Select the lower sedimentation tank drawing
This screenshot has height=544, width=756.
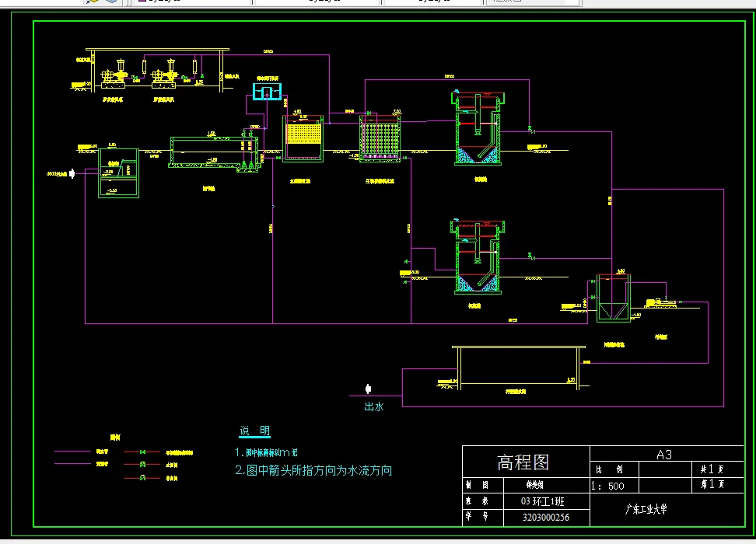[478, 256]
